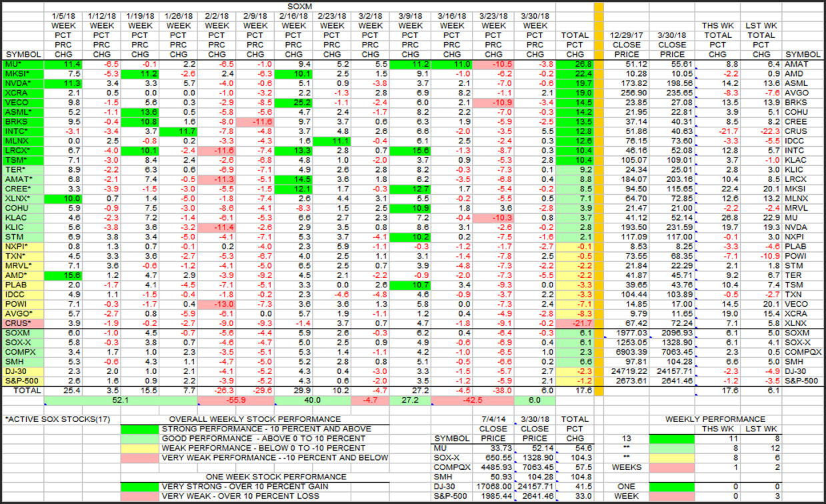Select the 12/29/17 close price 256.90
Viewport: 826px width, 504px height.
coord(625,93)
